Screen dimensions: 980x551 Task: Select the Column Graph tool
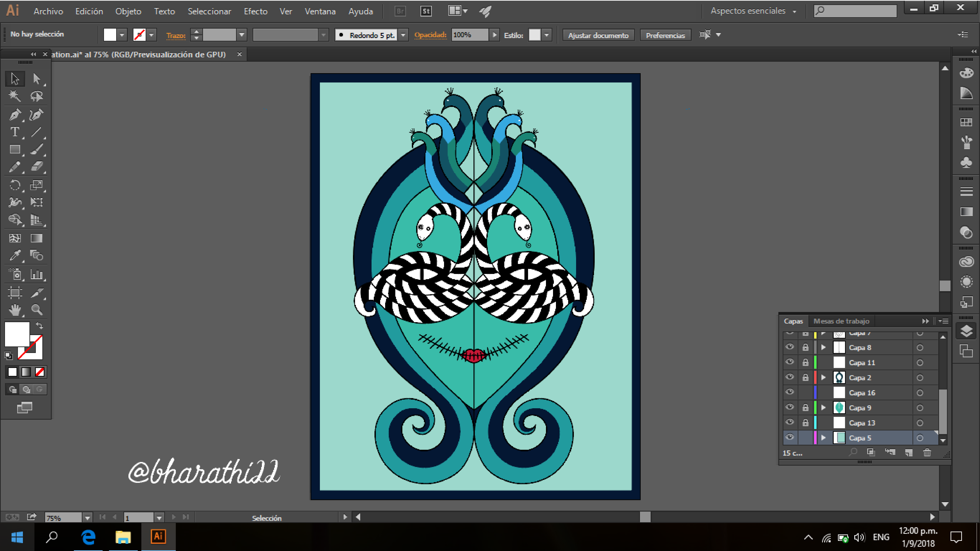tap(37, 274)
